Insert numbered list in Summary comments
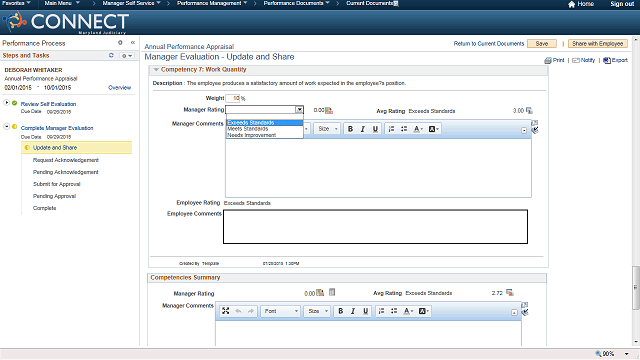Image resolution: width=640 pixels, height=360 pixels. pos(382,311)
